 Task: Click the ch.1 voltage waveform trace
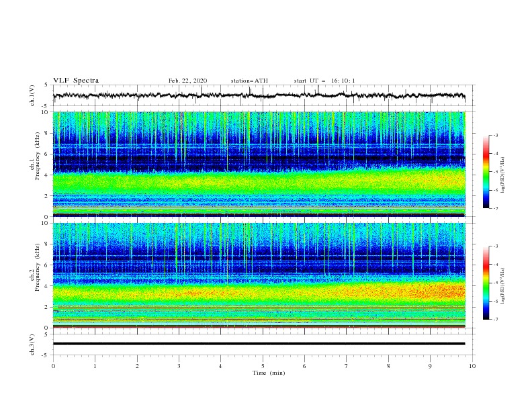(259, 95)
